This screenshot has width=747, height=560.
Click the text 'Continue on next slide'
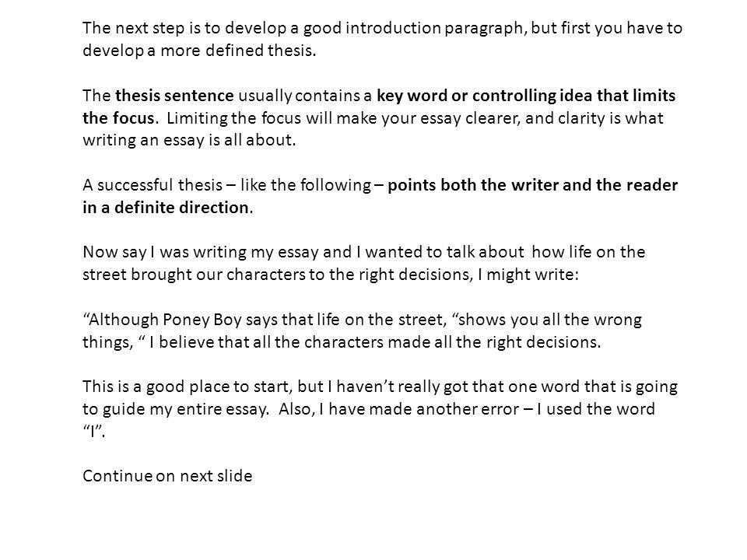pos(167,476)
